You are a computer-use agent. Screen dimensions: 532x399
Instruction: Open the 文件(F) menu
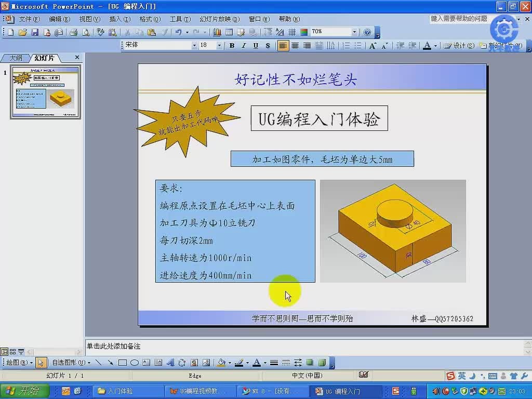pos(30,19)
